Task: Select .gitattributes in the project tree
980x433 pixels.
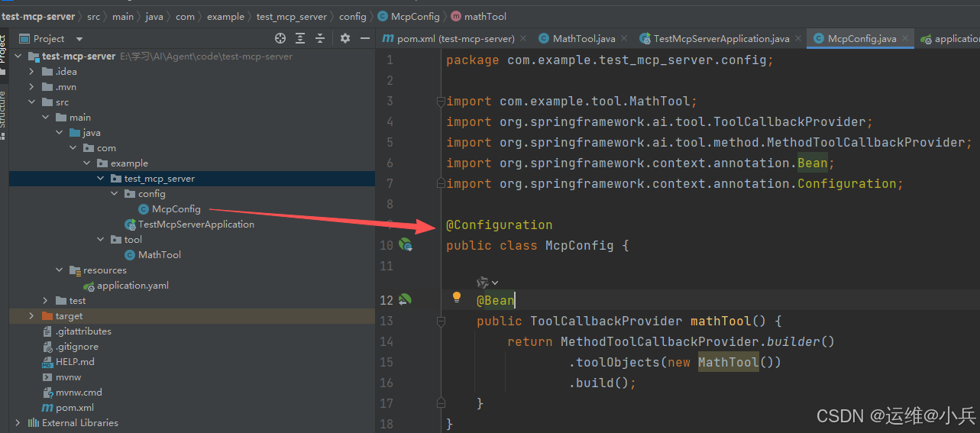Action: pyautogui.click(x=83, y=331)
